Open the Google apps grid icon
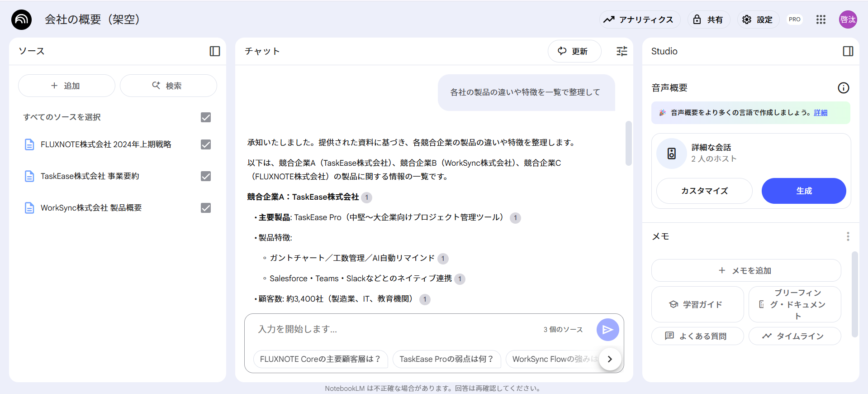 click(821, 19)
